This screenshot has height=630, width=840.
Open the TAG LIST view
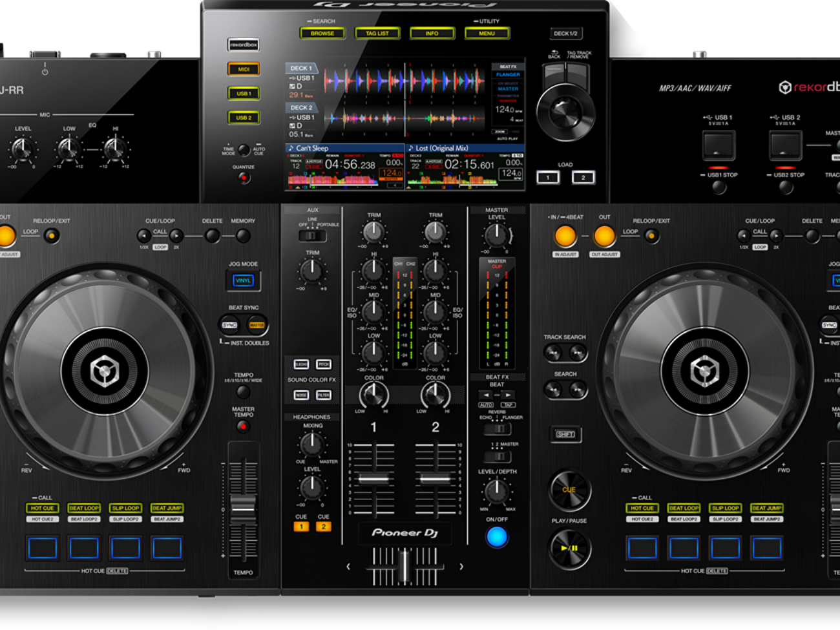[x=377, y=33]
